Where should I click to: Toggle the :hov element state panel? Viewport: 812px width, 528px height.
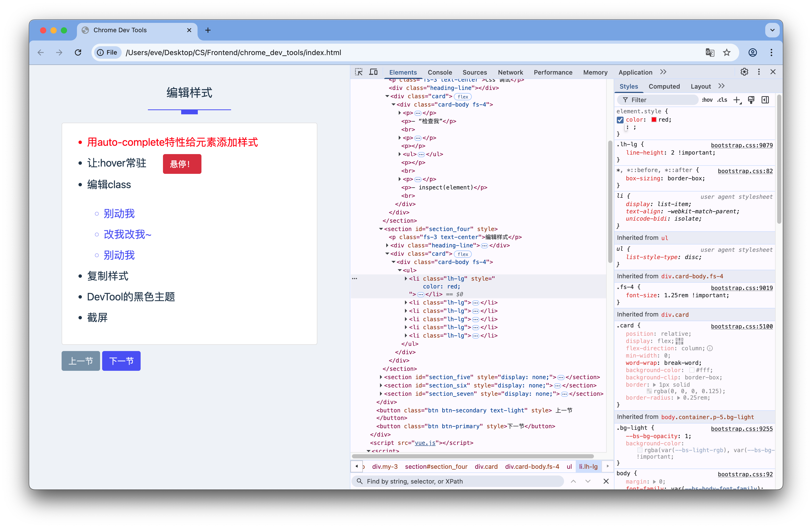coord(707,100)
